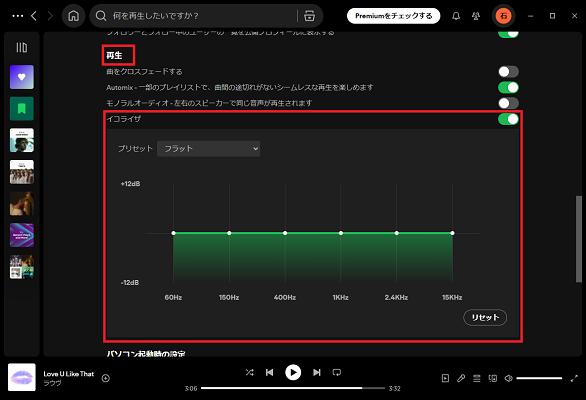Viewport: 586px width, 400px height.
Task: Open the collage playlist thumbnail at bottom
Action: [22, 267]
